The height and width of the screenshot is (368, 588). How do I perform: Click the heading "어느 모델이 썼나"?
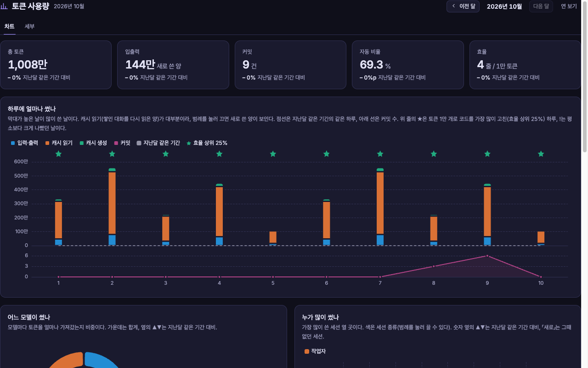pyautogui.click(x=29, y=317)
